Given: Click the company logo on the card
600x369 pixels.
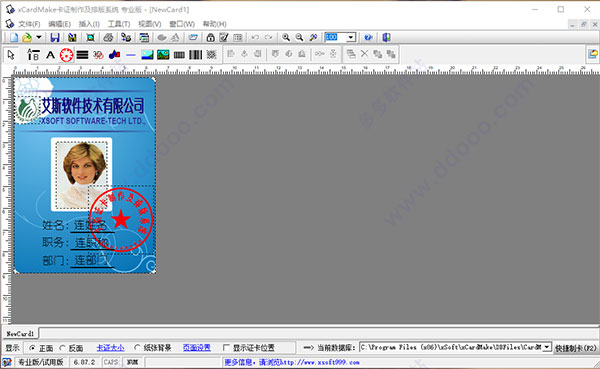Looking at the screenshot, I should pos(28,109).
